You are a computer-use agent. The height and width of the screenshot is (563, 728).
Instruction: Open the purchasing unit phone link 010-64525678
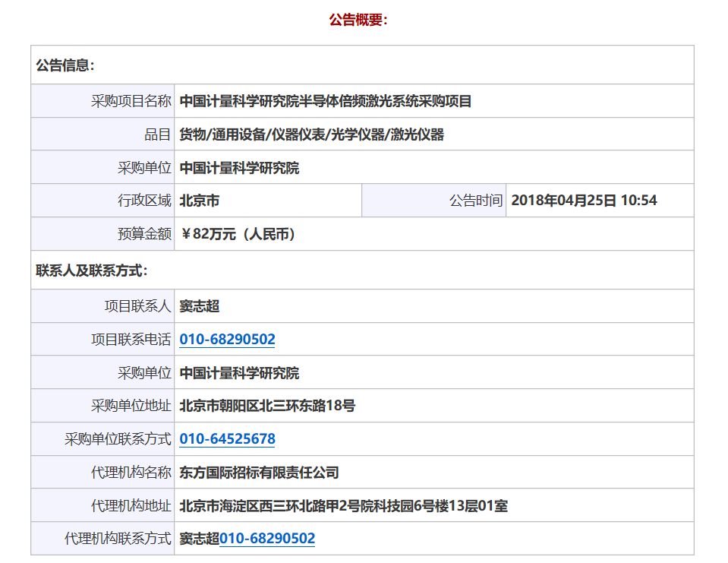[227, 439]
